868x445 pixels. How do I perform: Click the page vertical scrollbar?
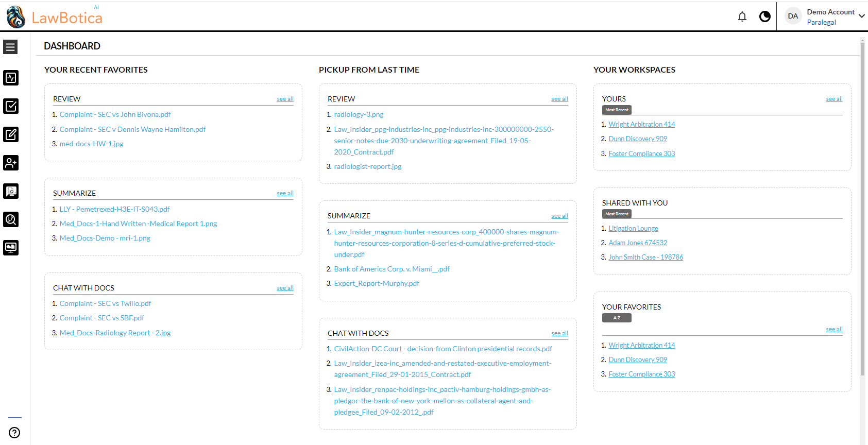[x=863, y=206]
